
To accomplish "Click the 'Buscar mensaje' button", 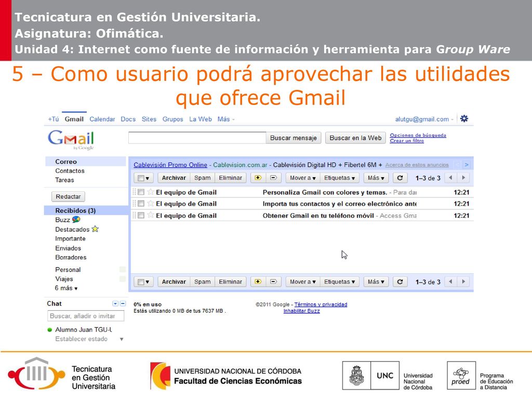I will [x=293, y=138].
